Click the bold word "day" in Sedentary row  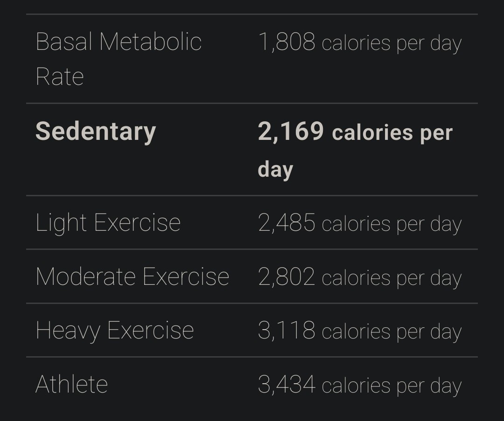(275, 169)
